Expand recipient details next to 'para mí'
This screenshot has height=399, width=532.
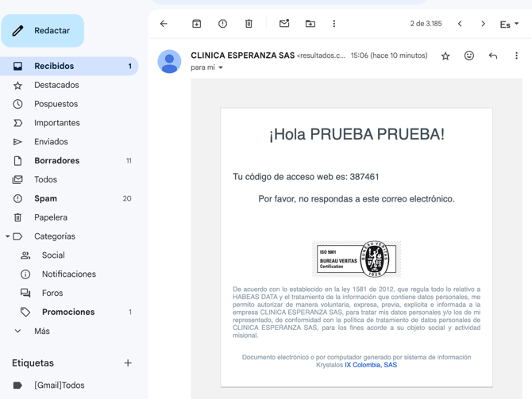(x=221, y=68)
